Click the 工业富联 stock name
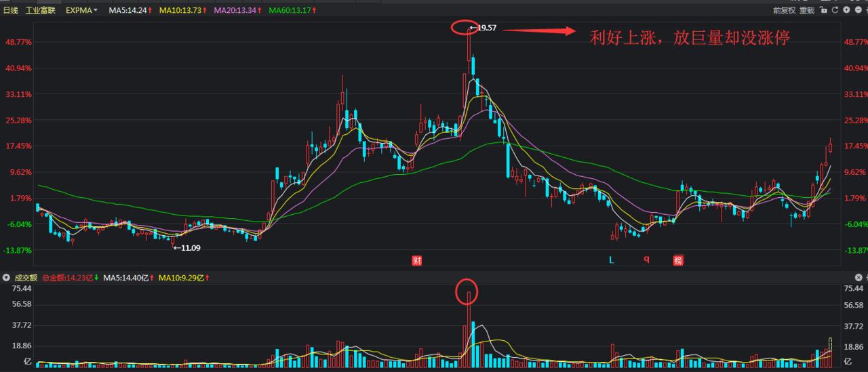 point(41,11)
